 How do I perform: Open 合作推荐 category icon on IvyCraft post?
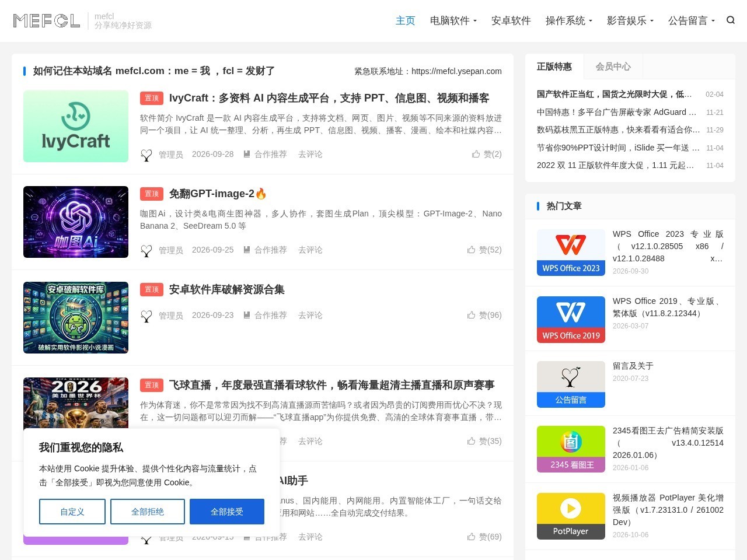click(247, 154)
